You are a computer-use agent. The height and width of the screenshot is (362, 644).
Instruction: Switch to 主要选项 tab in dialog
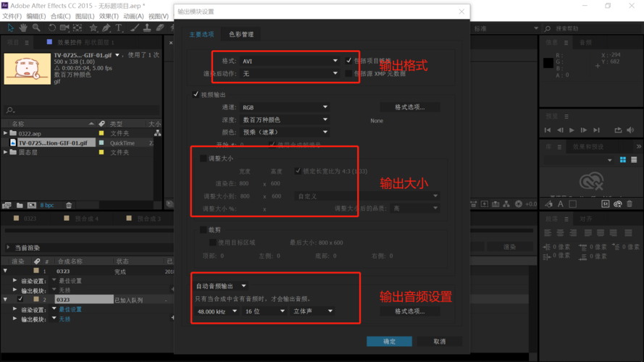[201, 35]
